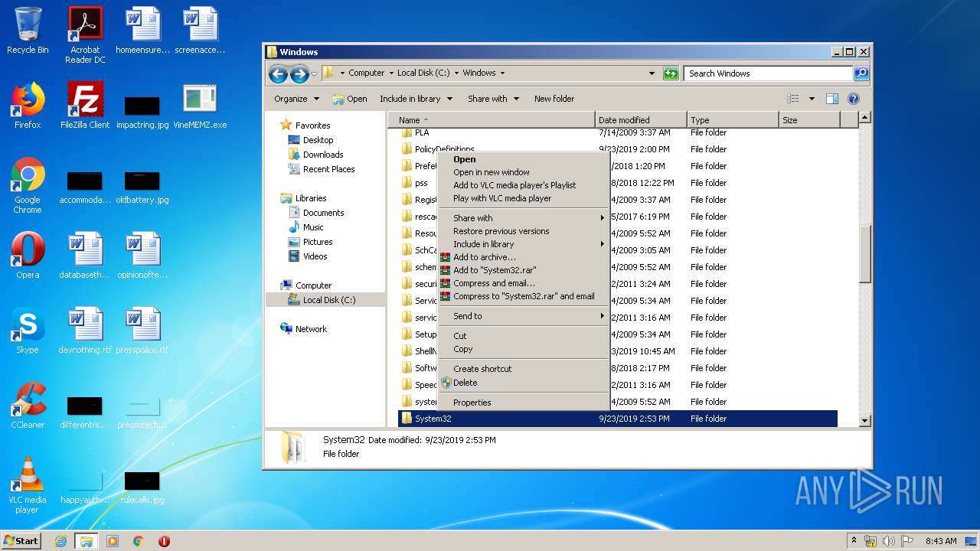This screenshot has height=551, width=980.
Task: Open the address bar history dropdown
Action: click(652, 73)
